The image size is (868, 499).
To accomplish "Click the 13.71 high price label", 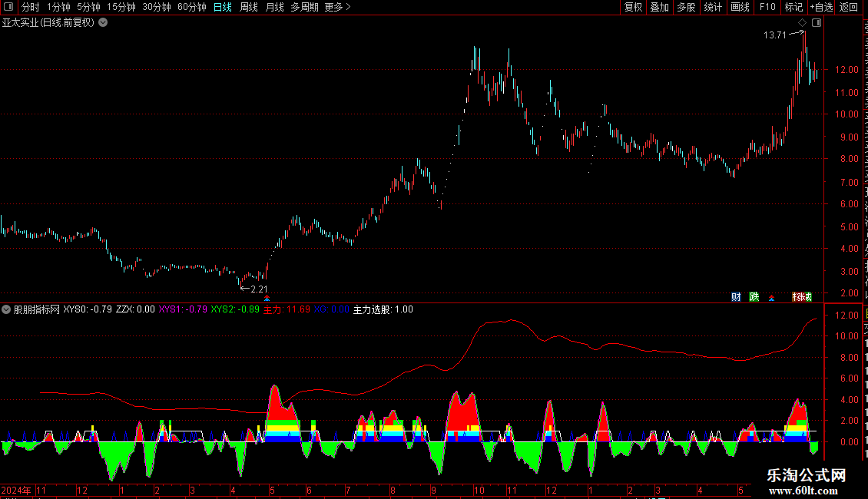I will [774, 35].
